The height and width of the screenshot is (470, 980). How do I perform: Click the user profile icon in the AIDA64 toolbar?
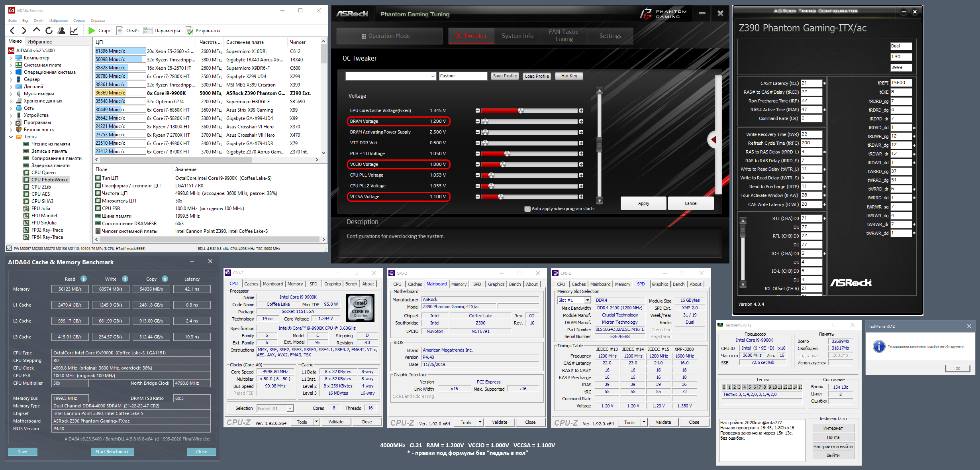point(61,31)
